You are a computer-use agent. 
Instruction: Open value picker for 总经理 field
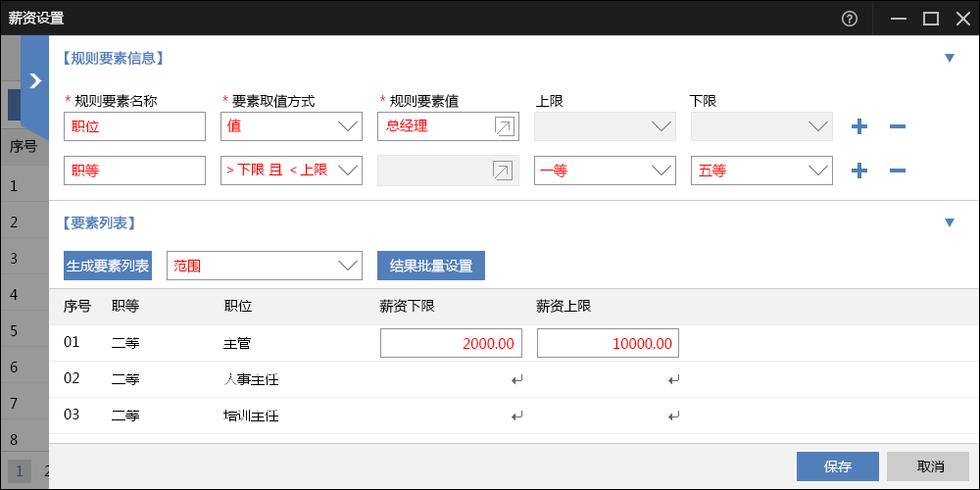pos(503,126)
